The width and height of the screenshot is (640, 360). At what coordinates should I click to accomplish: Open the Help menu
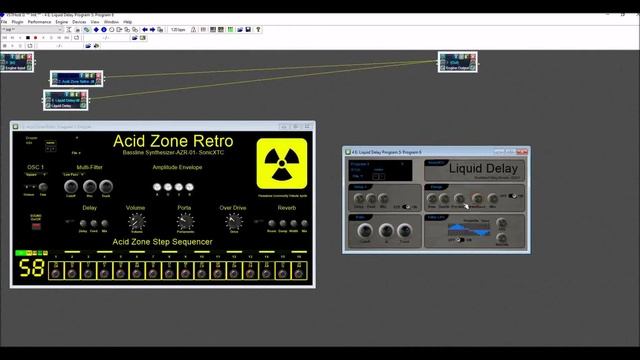128,22
